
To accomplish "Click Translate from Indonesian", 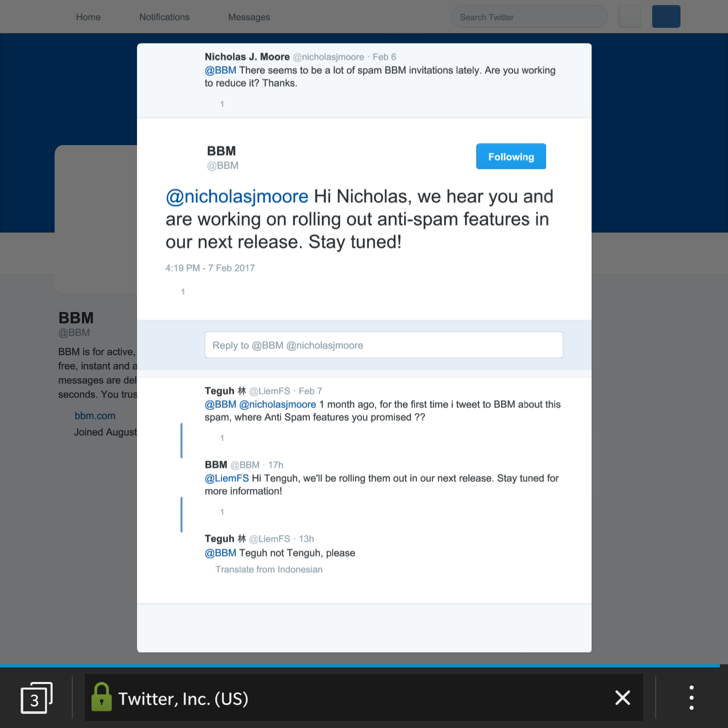I will [x=269, y=569].
